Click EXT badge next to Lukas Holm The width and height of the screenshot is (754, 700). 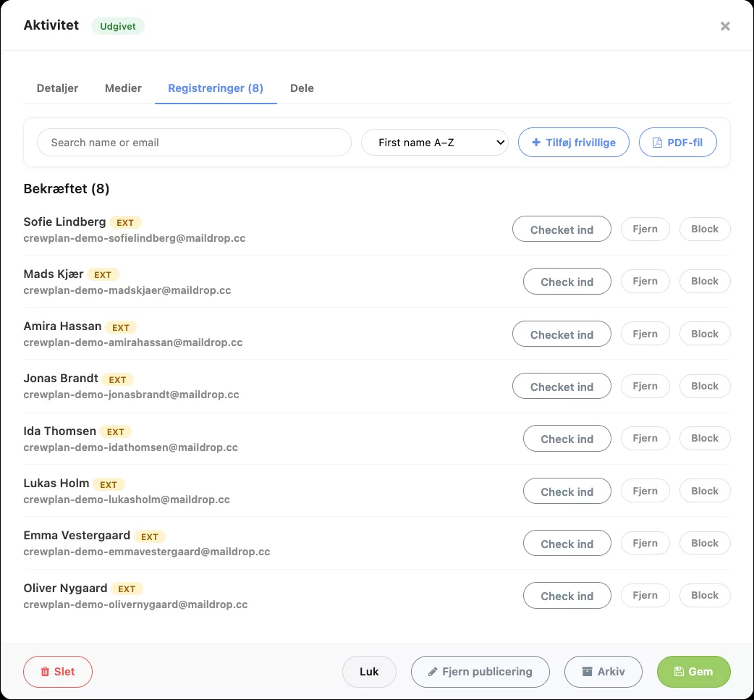click(x=109, y=484)
